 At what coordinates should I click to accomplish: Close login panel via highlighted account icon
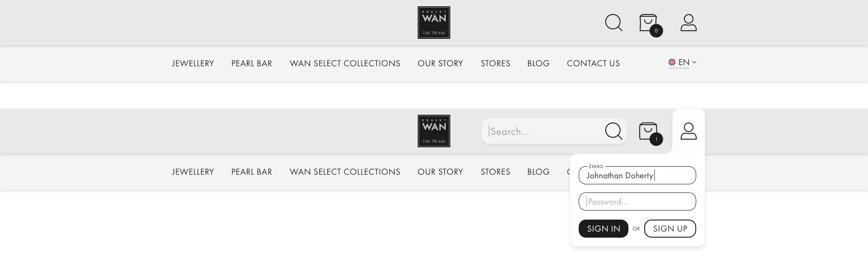pyautogui.click(x=689, y=131)
